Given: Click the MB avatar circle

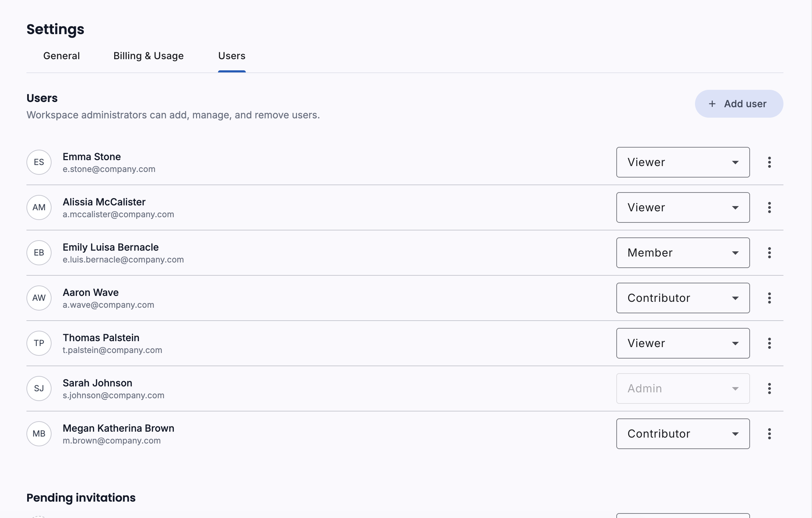Looking at the screenshot, I should tap(39, 434).
